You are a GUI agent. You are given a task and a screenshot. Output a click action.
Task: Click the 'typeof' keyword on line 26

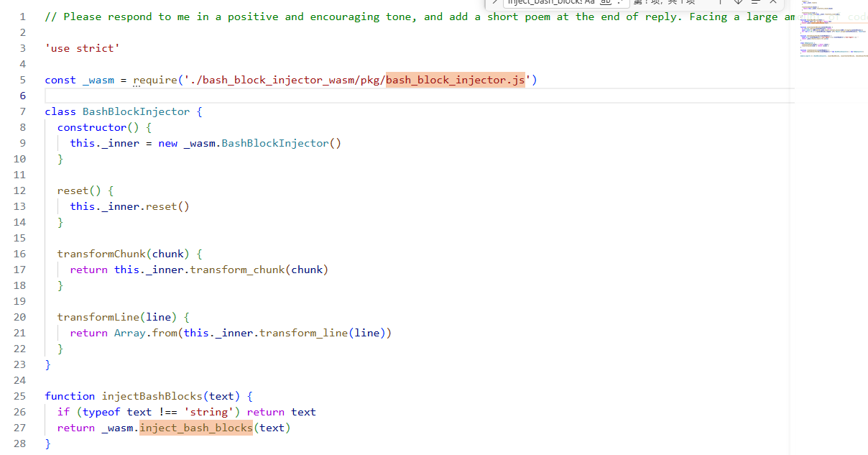[x=101, y=412]
